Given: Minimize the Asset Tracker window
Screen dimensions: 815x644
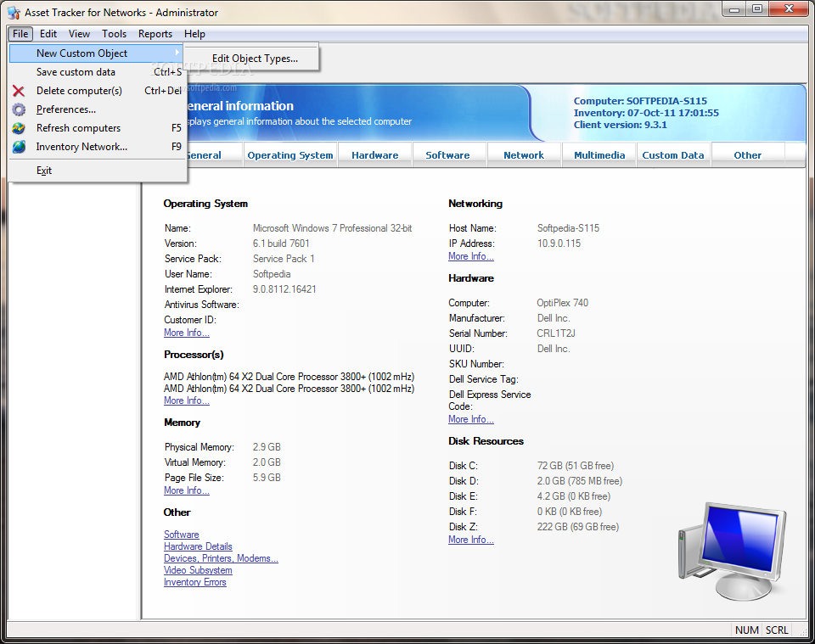Looking at the screenshot, I should [x=734, y=8].
